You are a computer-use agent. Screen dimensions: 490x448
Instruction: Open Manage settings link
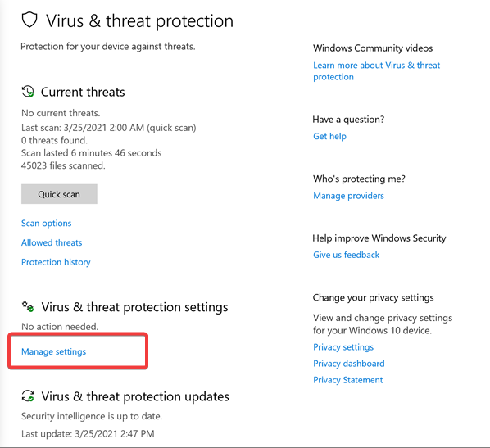(53, 351)
